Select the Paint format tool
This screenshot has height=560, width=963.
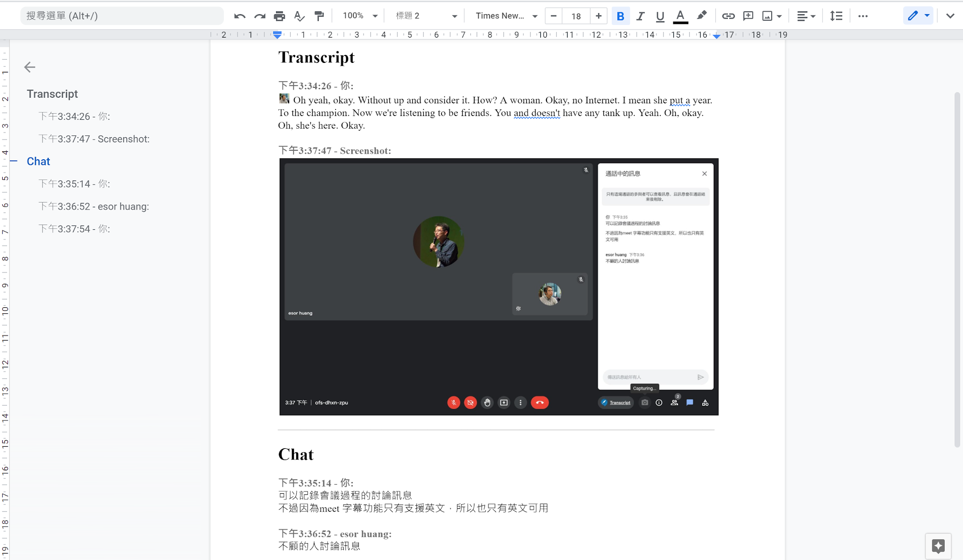(x=320, y=16)
